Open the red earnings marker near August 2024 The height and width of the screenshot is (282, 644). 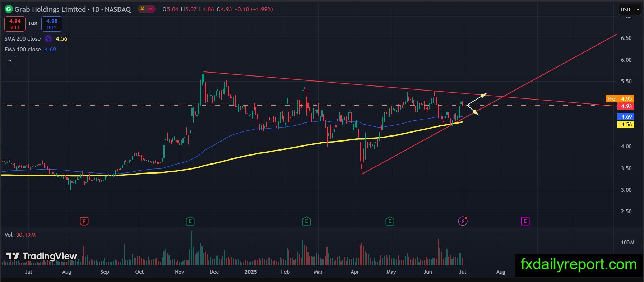(84, 221)
